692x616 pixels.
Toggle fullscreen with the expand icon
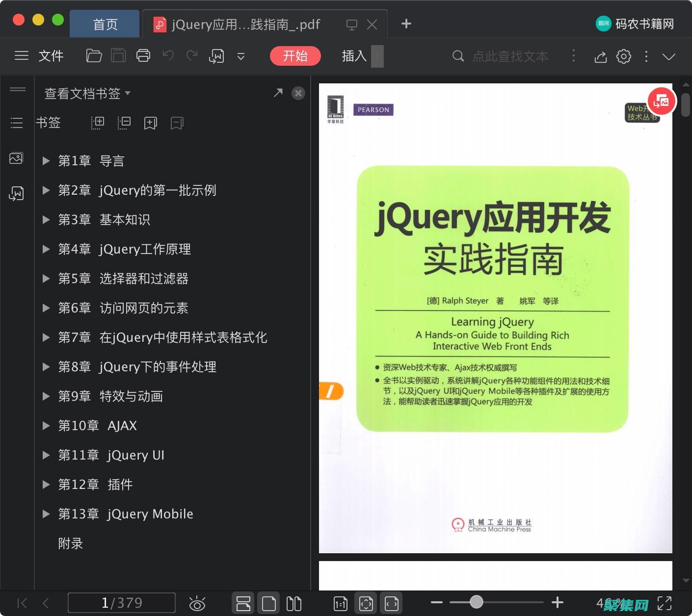[x=665, y=603]
